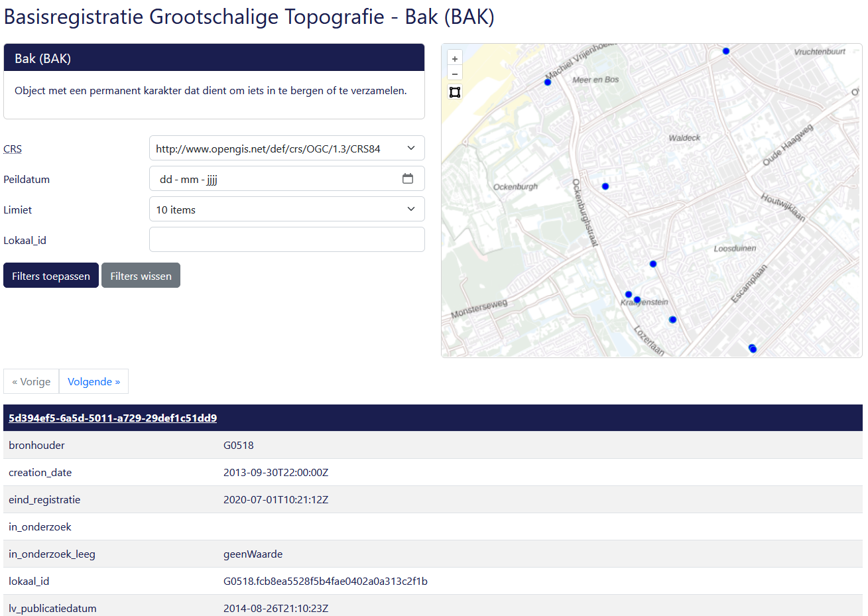Focus the Lokaal_id text field
The height and width of the screenshot is (616, 868).
(x=286, y=240)
